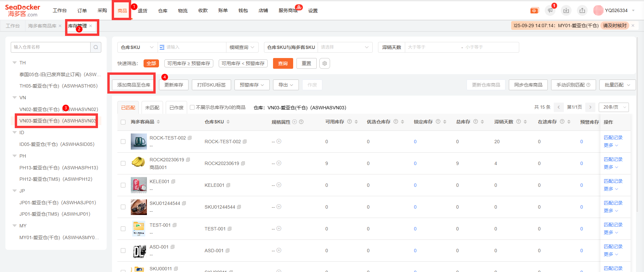Click the warehouse search magnifier icon
Screen dimensions: 644x272
tap(96, 47)
